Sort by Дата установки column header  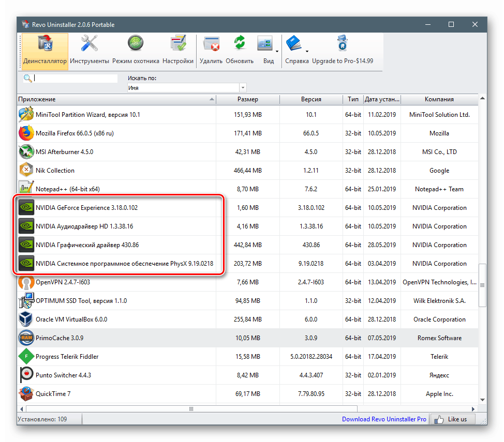click(x=382, y=99)
